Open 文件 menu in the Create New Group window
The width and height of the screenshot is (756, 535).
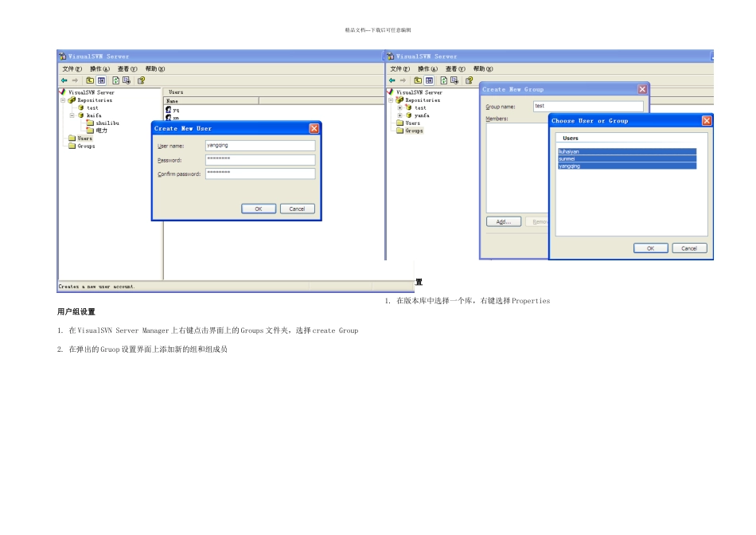pos(399,69)
